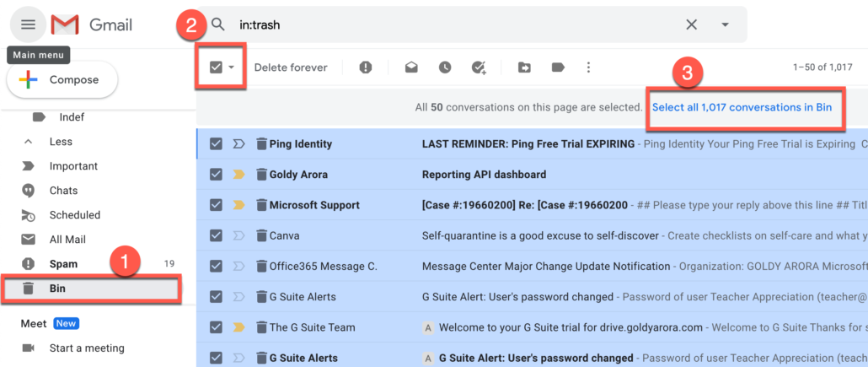
Task: Toggle importance marker on Ping Identity email
Action: pos(238,144)
